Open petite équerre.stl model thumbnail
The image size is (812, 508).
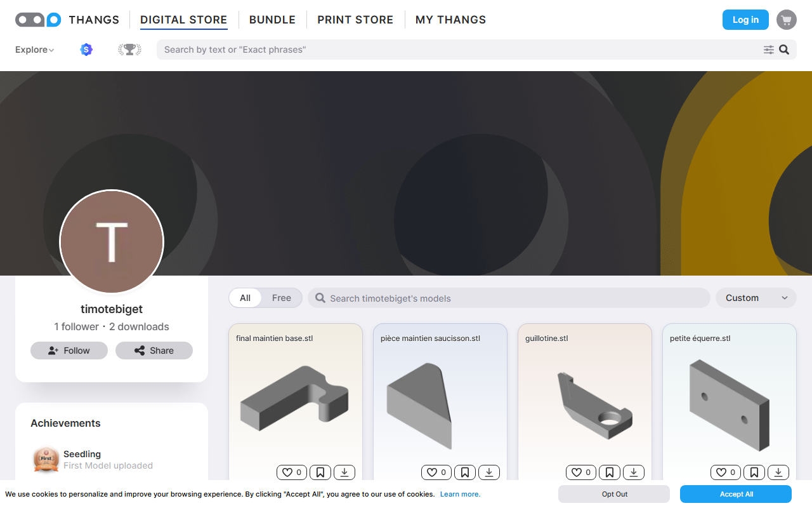click(x=730, y=404)
